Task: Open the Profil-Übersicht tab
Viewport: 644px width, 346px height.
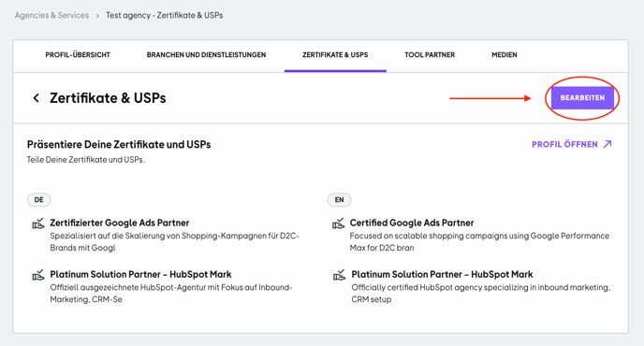Action: click(x=78, y=55)
